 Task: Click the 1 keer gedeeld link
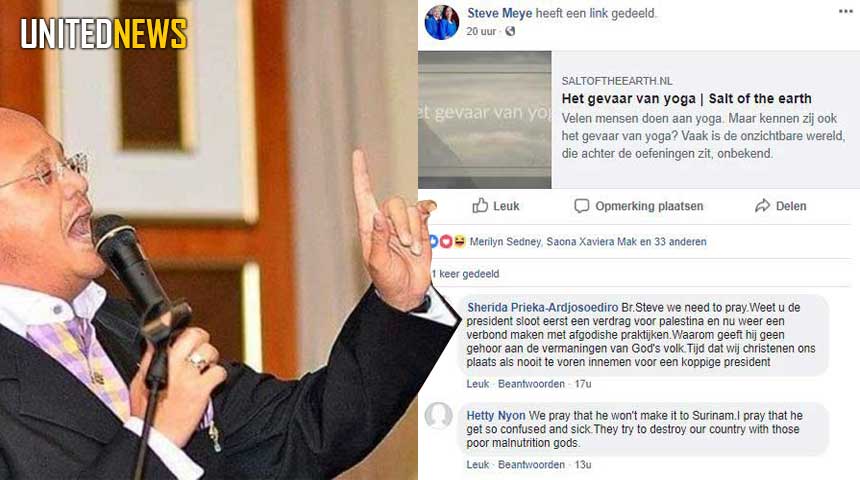tap(465, 274)
